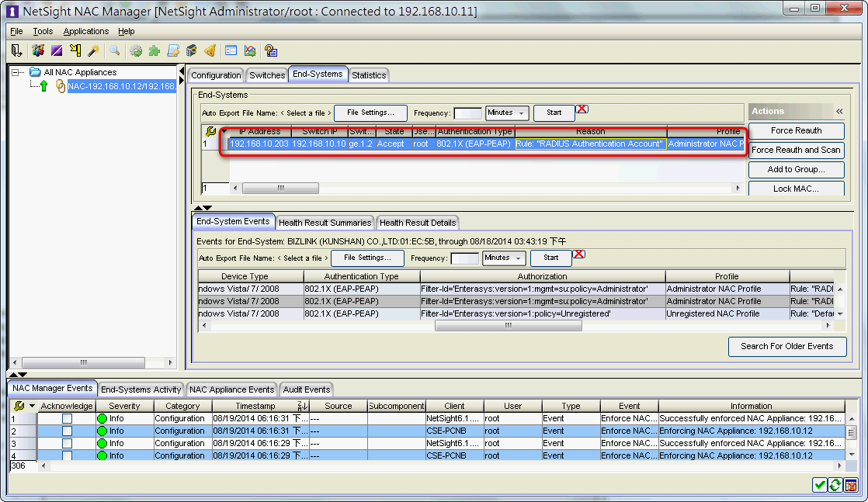Click the purple diagonal square toolbar icon
The image size is (868, 502).
(57, 51)
